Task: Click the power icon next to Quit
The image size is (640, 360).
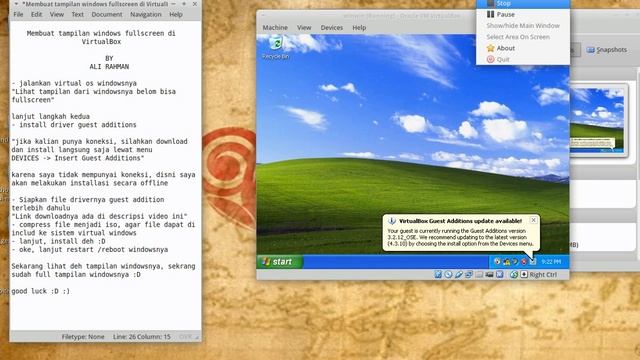Action: click(x=490, y=60)
